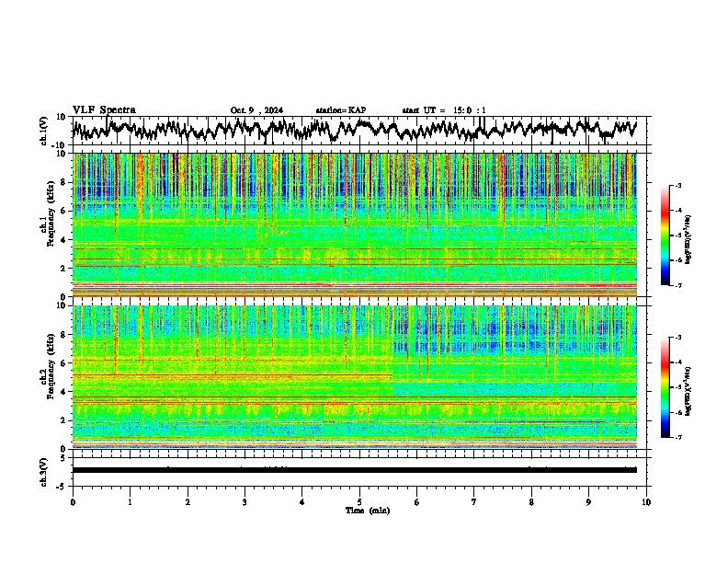Click the ch.1 voltage waveform trace
The width and height of the screenshot is (728, 563).
[x=355, y=130]
